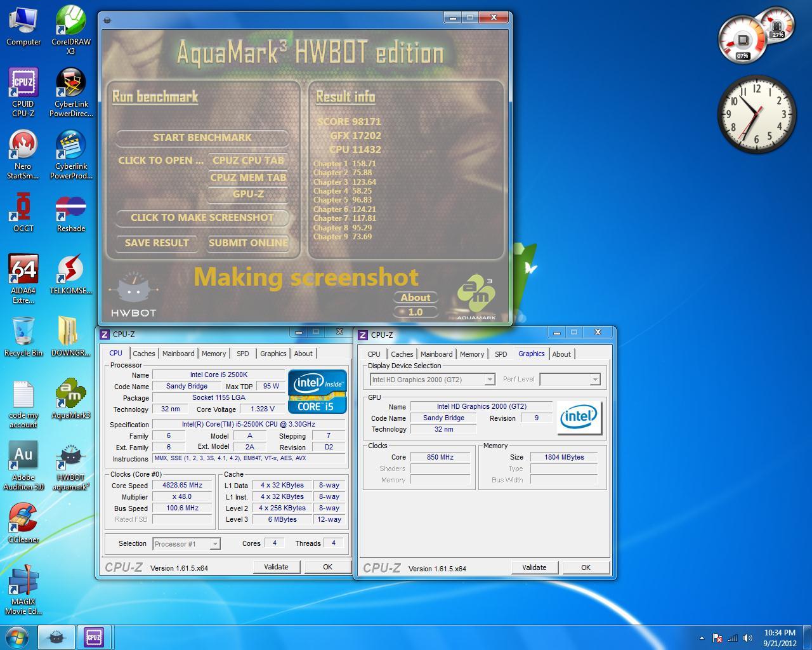Open the DOWNGR... folder on desktop
812x650 pixels.
(71, 336)
